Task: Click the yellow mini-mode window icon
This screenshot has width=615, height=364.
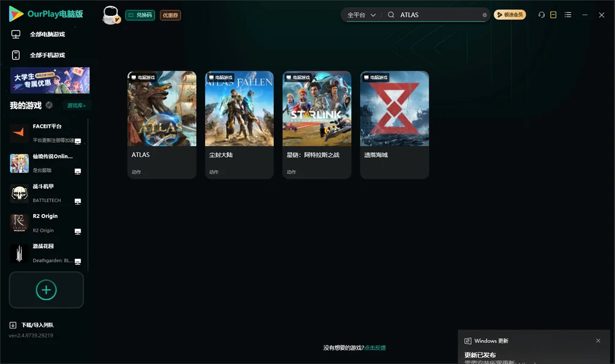Action: click(553, 15)
